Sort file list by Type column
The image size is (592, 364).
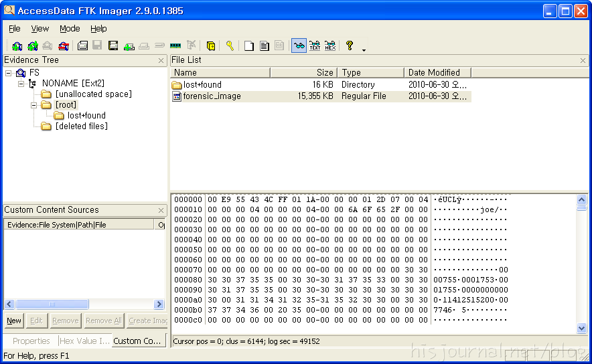pyautogui.click(x=371, y=72)
